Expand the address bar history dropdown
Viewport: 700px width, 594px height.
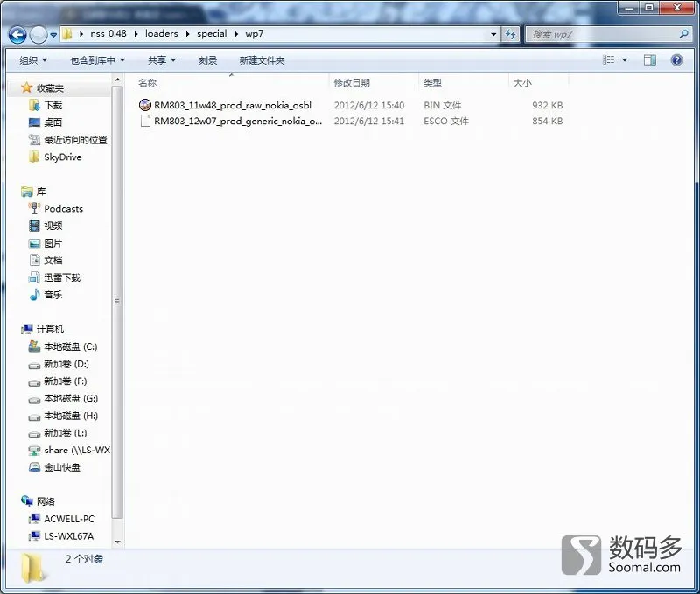pyautogui.click(x=493, y=34)
